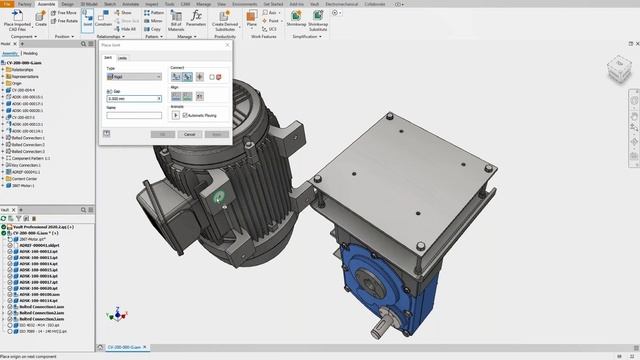
Task: Click the Shrinkwrap Substitute tool
Action: point(318,20)
